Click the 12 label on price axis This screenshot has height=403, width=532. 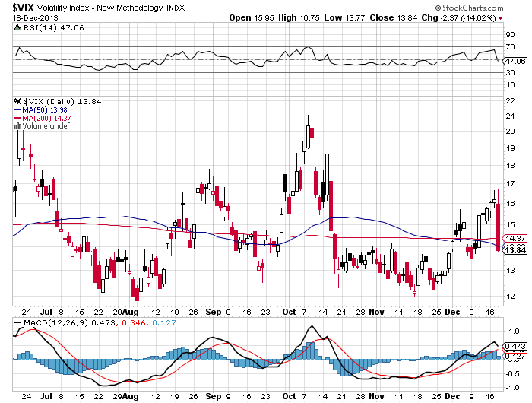coord(510,296)
